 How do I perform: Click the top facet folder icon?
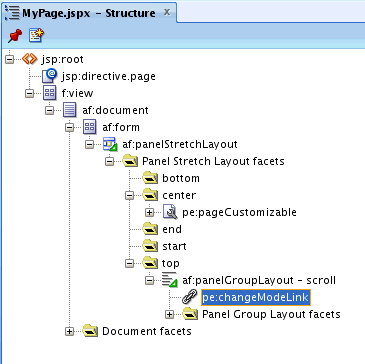150,263
